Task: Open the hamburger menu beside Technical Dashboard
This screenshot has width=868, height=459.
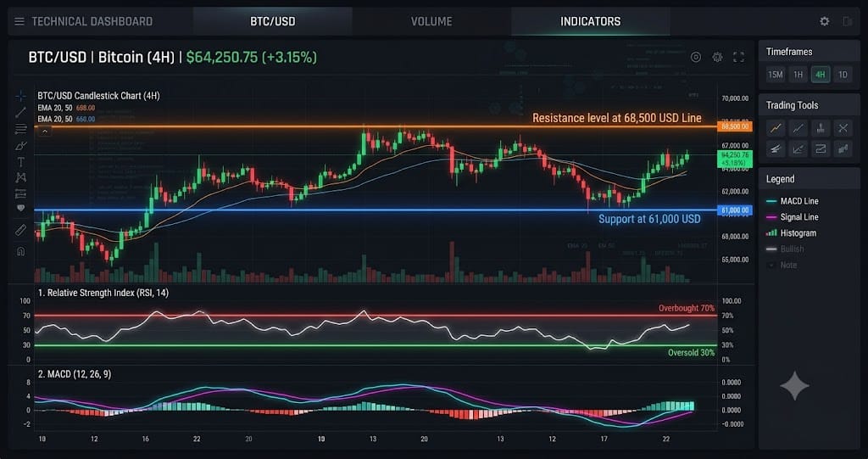Action: coord(19,21)
